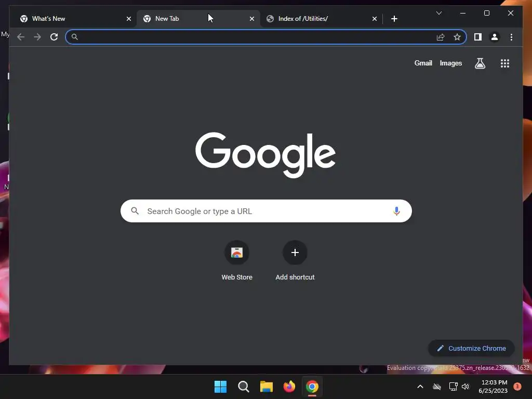Open the profile avatar menu

[495, 37]
